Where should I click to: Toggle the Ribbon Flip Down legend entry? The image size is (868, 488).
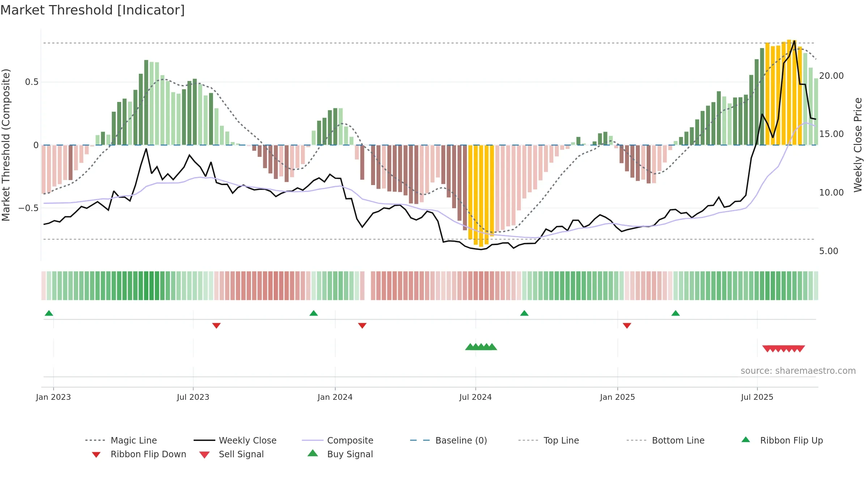tap(139, 454)
